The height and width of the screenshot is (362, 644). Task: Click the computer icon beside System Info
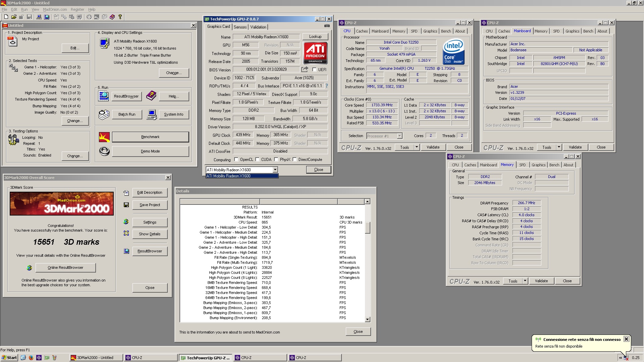(x=152, y=115)
